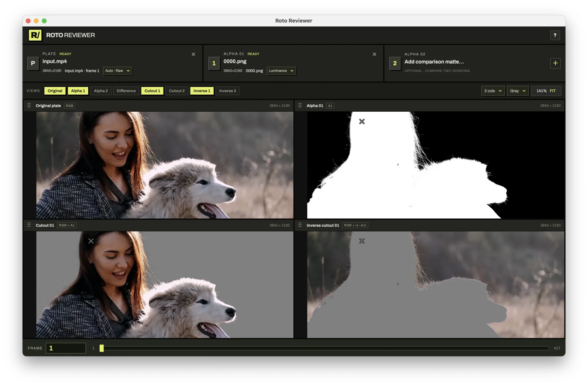Click Add comparison matte… text
588x386 pixels.
click(434, 62)
